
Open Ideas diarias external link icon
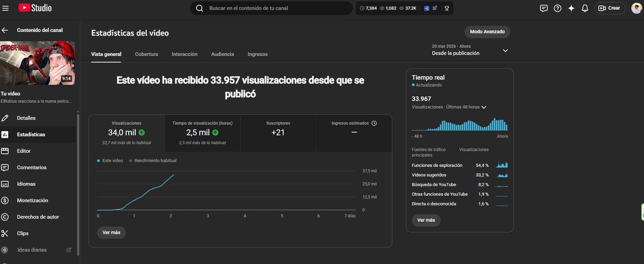click(68, 250)
